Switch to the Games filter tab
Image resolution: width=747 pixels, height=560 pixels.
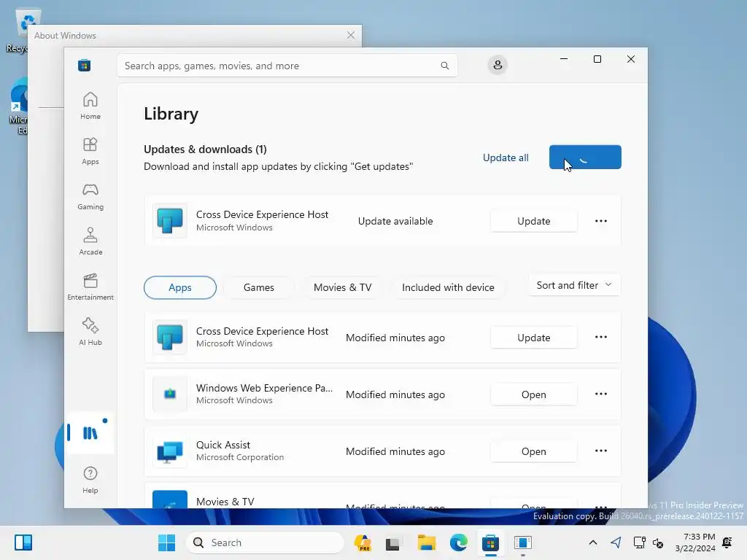click(259, 287)
